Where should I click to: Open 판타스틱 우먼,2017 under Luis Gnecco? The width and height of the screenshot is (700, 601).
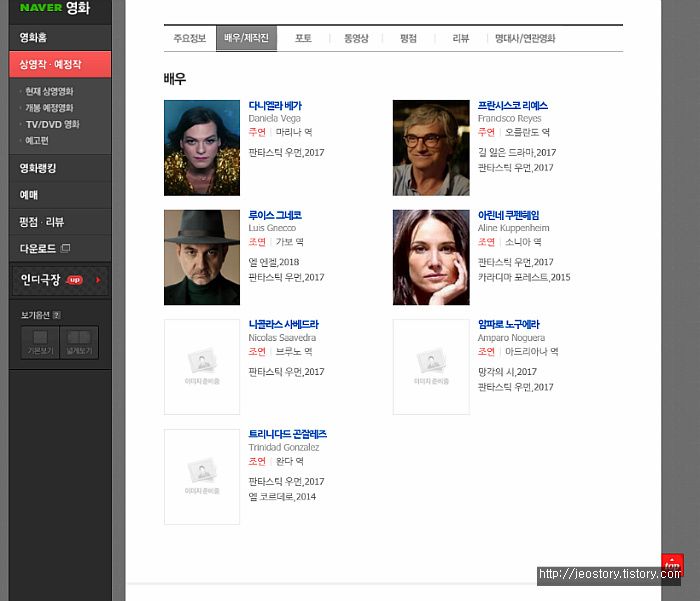tap(287, 277)
